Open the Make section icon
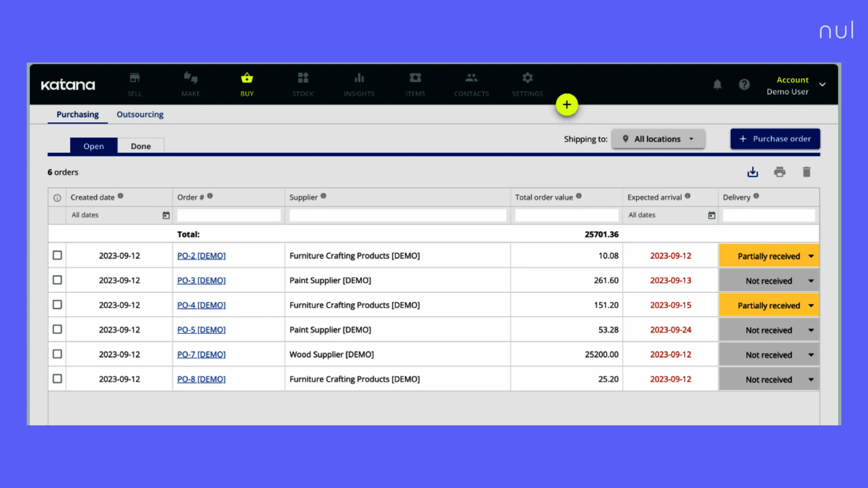This screenshot has width=868, height=488. coord(191,78)
